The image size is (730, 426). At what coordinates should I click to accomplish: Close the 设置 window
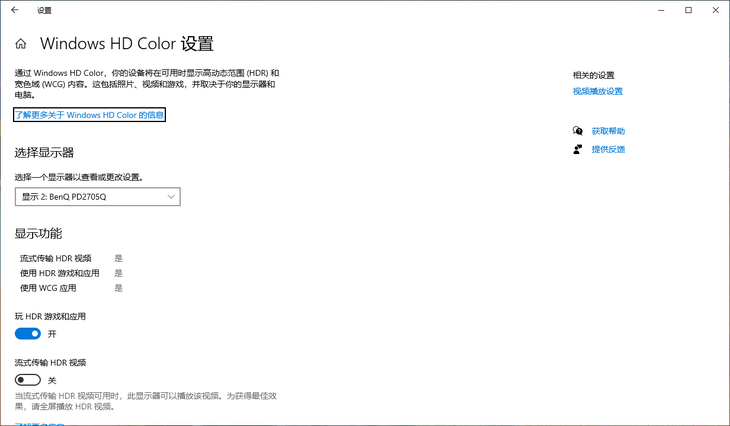click(x=715, y=10)
